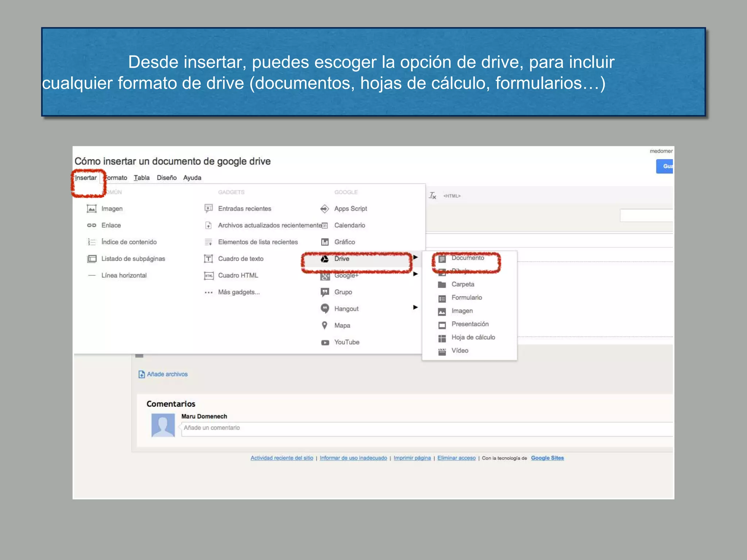Select Documento from the Drive submenu
Viewport: 747px width, 560px height.
(x=468, y=258)
